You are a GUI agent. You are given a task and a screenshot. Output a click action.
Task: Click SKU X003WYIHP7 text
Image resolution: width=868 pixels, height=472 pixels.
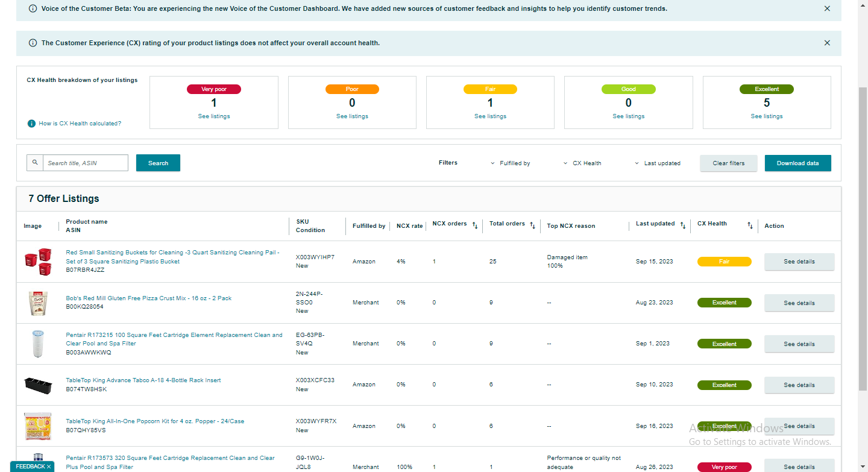[315, 257]
